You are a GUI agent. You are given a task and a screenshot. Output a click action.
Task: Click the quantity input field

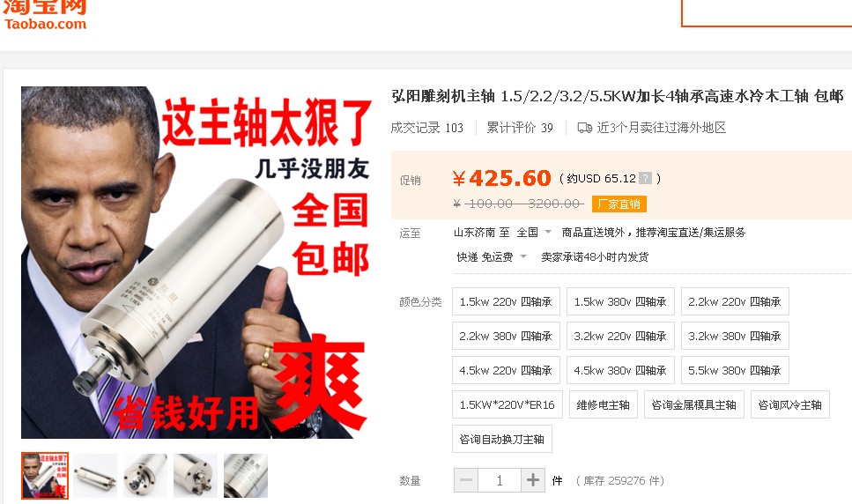[500, 480]
